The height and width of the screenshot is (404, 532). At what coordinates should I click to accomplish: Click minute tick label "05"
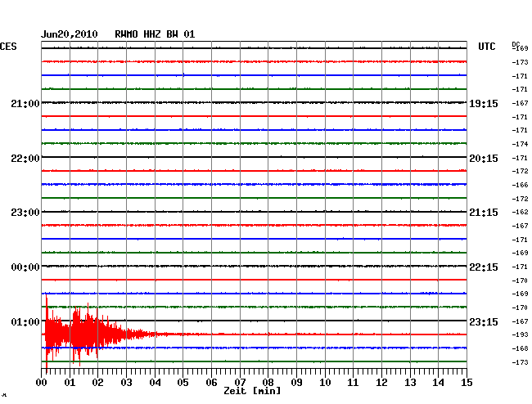(x=183, y=383)
